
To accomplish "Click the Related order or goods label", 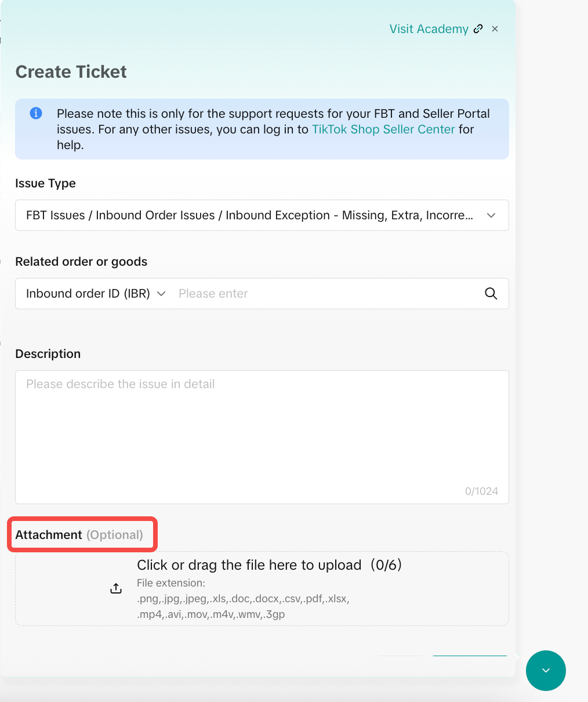I will click(x=81, y=262).
